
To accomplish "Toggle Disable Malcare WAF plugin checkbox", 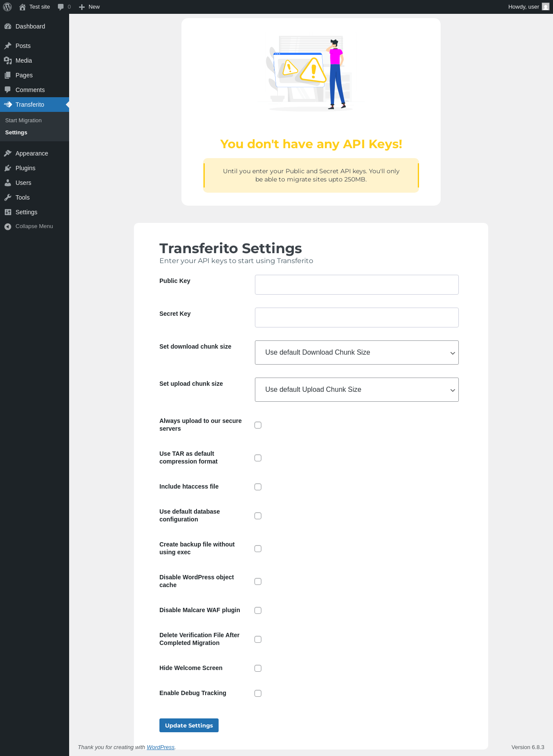I will 258,610.
